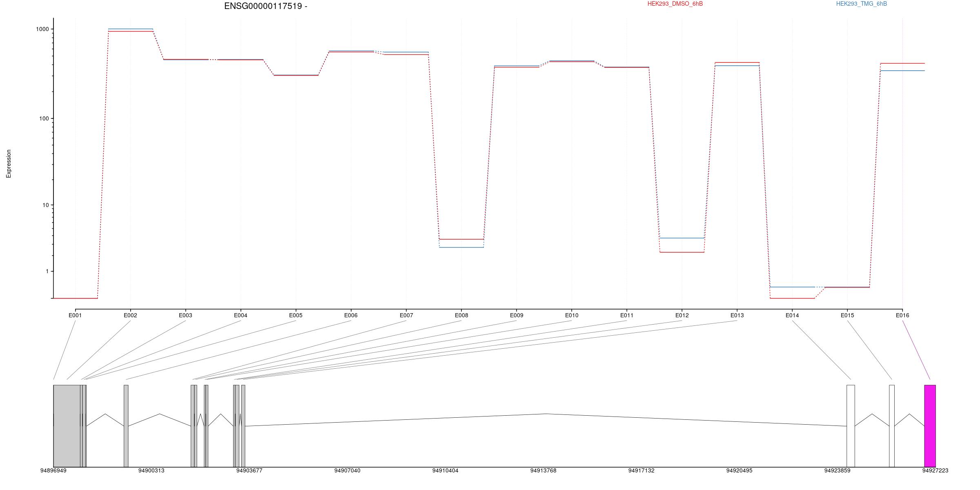Click the blue E012 expression line segment

[x=682, y=238]
